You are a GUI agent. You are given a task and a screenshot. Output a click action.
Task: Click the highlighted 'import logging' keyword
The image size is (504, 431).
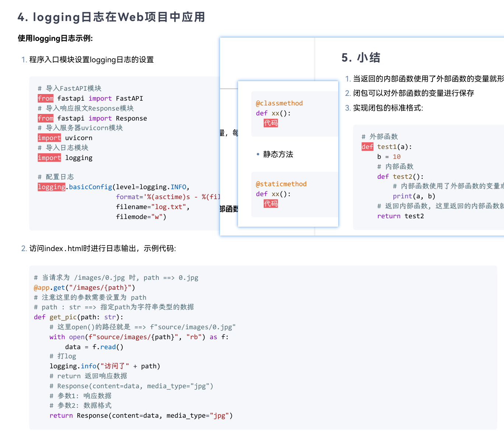click(x=49, y=157)
